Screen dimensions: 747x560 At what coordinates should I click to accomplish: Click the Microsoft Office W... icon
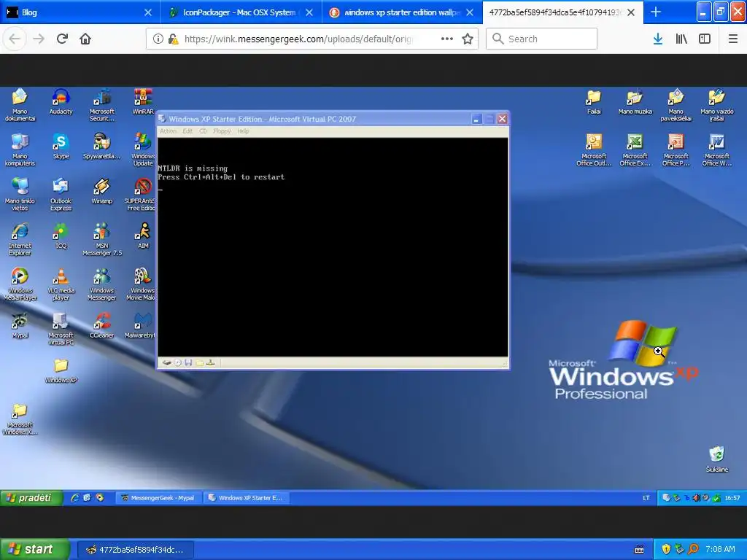point(717,150)
